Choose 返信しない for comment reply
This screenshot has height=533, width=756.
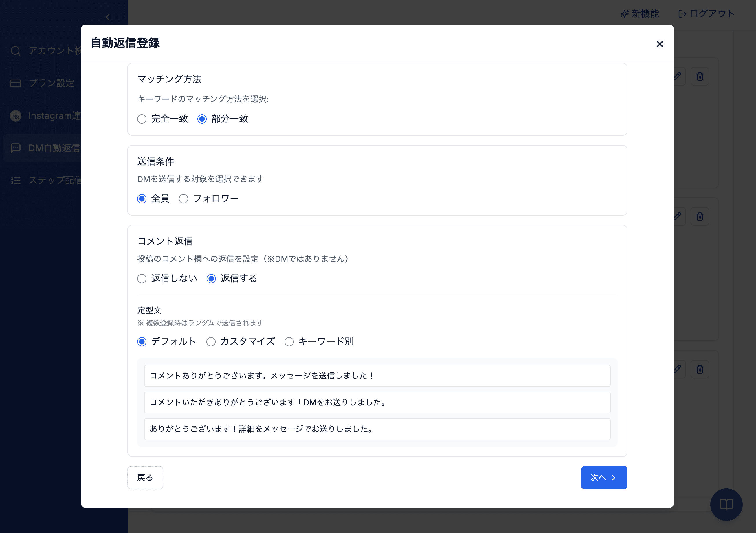(x=142, y=279)
